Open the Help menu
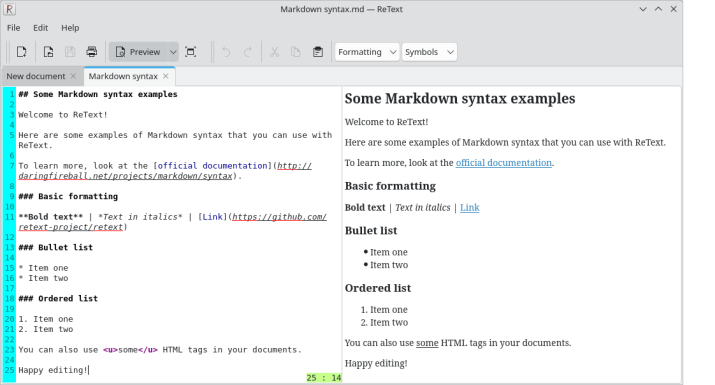Viewport: 715px width, 385px height. click(70, 28)
